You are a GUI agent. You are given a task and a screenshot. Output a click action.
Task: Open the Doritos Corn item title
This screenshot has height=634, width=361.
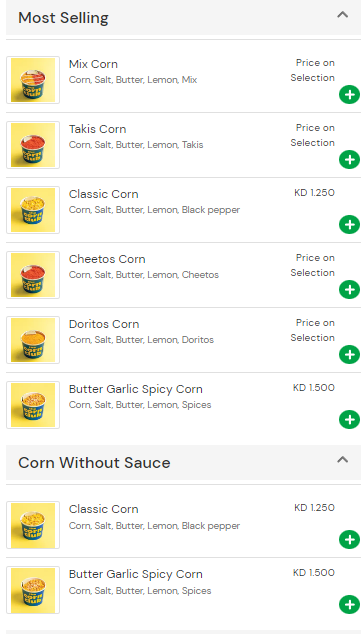pos(104,324)
